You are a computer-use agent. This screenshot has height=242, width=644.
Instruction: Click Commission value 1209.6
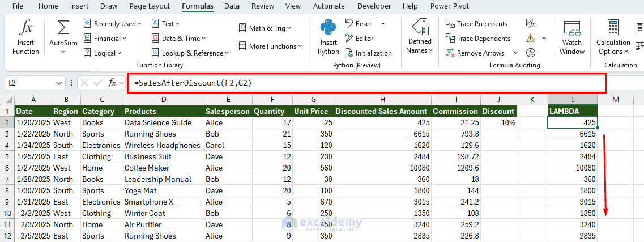pos(455,168)
